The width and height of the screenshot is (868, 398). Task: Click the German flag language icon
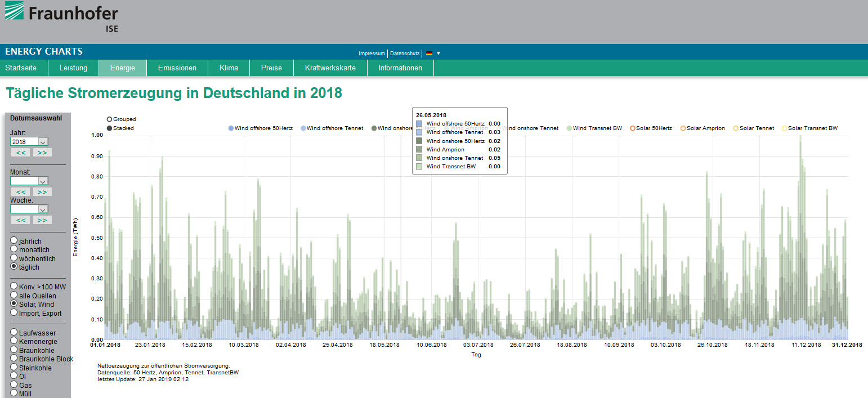click(x=429, y=53)
